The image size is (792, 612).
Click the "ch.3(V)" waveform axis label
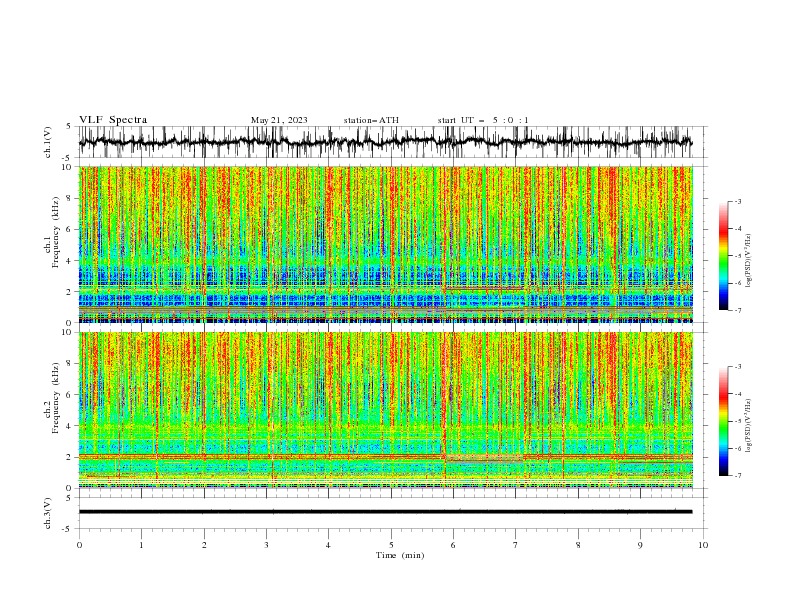tap(48, 513)
